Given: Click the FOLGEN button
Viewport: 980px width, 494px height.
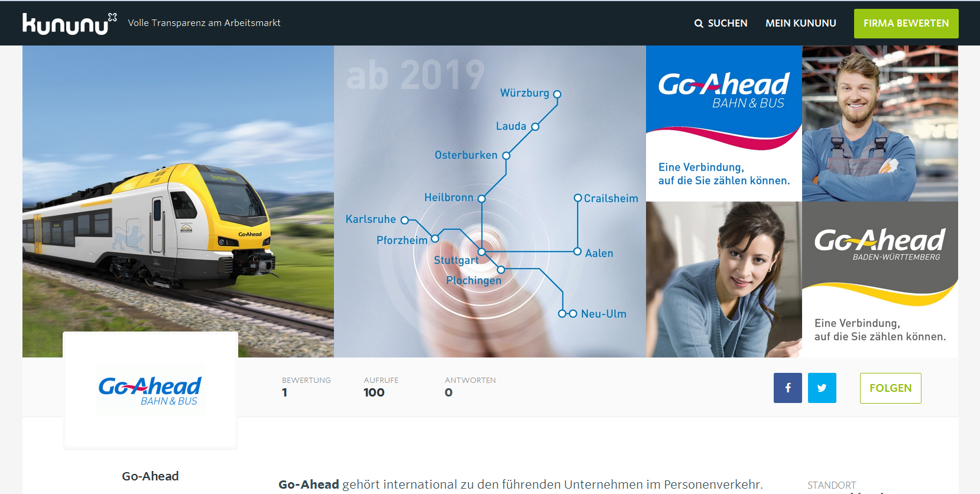Looking at the screenshot, I should coord(891,388).
